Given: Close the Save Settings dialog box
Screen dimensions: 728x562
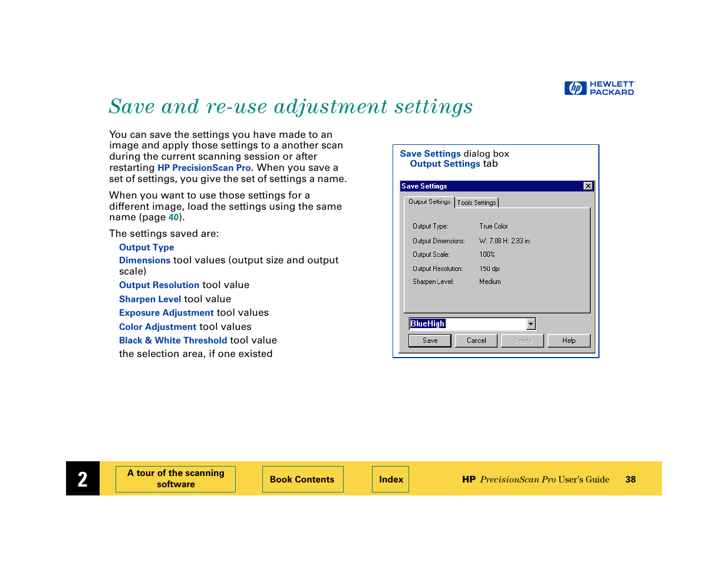Looking at the screenshot, I should tap(588, 186).
